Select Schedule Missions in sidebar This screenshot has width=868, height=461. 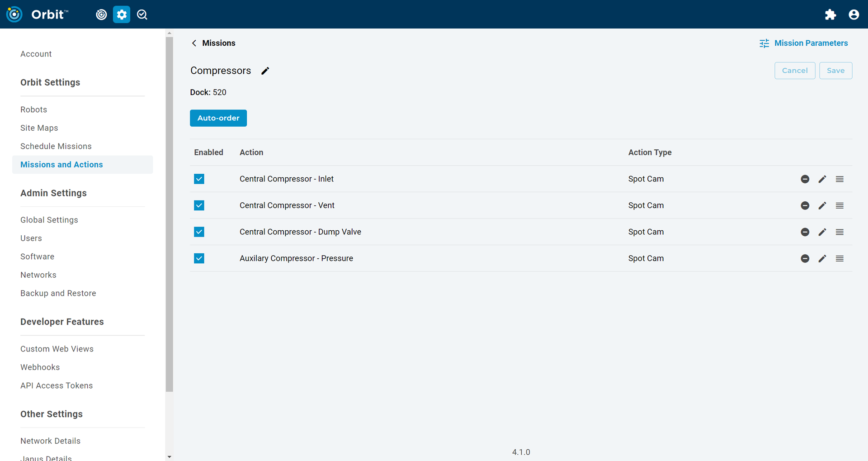tap(56, 146)
